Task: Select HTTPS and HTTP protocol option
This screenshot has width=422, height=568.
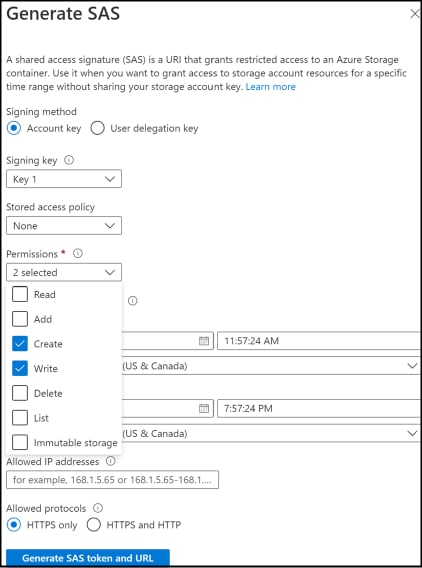Action: tap(94, 525)
